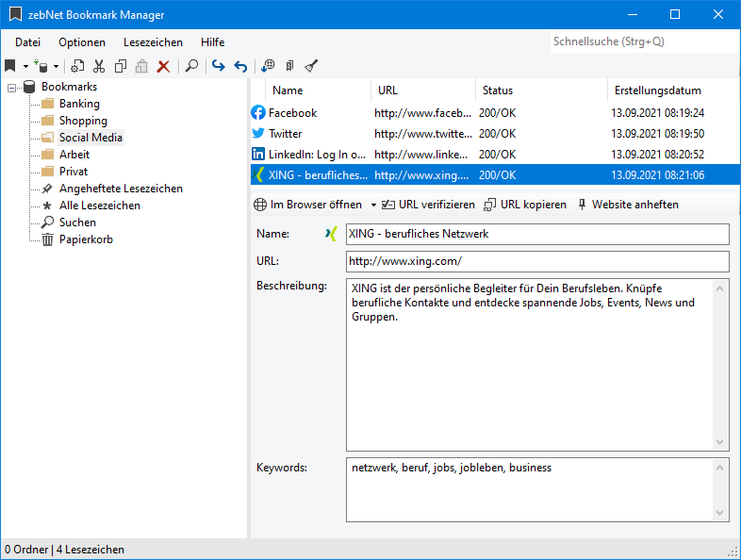Edit the Name input field
The height and width of the screenshot is (560, 741).
[x=537, y=234]
